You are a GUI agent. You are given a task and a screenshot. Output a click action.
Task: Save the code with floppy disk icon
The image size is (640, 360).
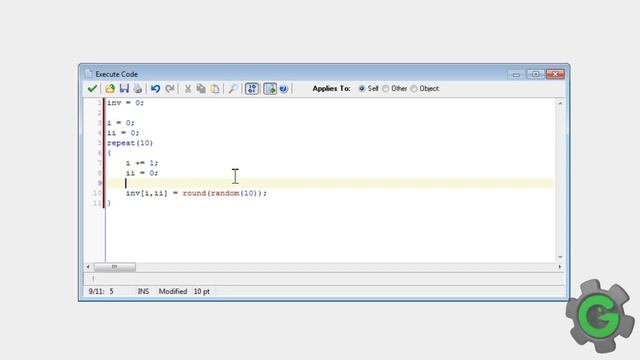point(124,89)
